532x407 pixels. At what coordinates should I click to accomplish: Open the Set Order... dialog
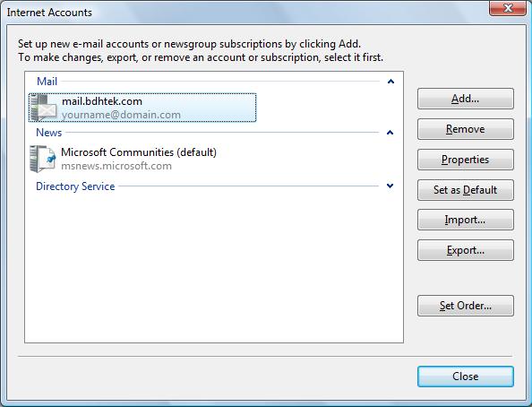(x=466, y=306)
